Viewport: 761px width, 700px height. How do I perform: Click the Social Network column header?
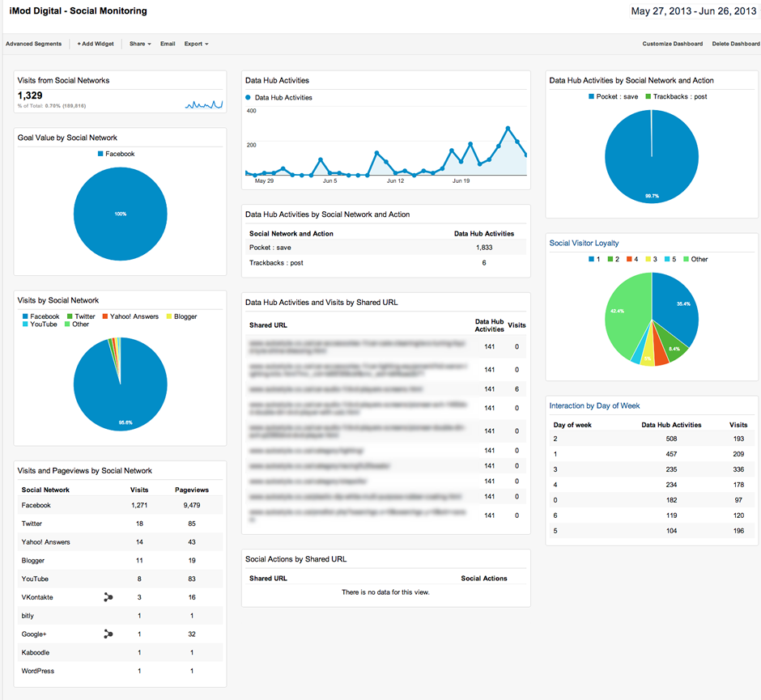(45, 490)
